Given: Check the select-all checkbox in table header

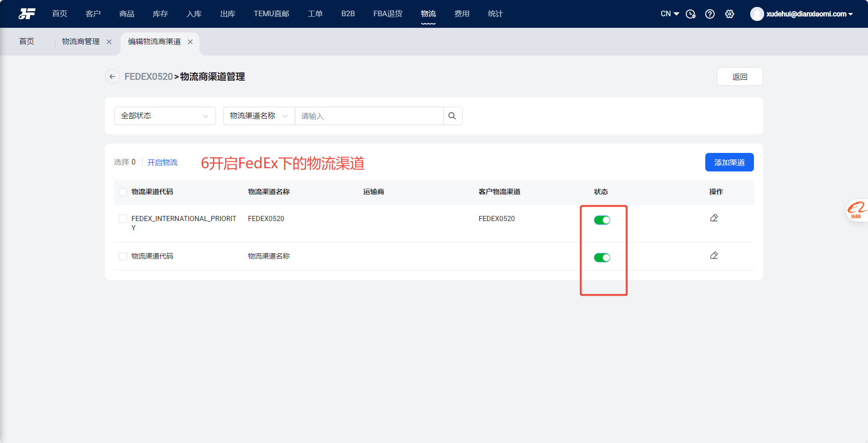Looking at the screenshot, I should click(123, 192).
